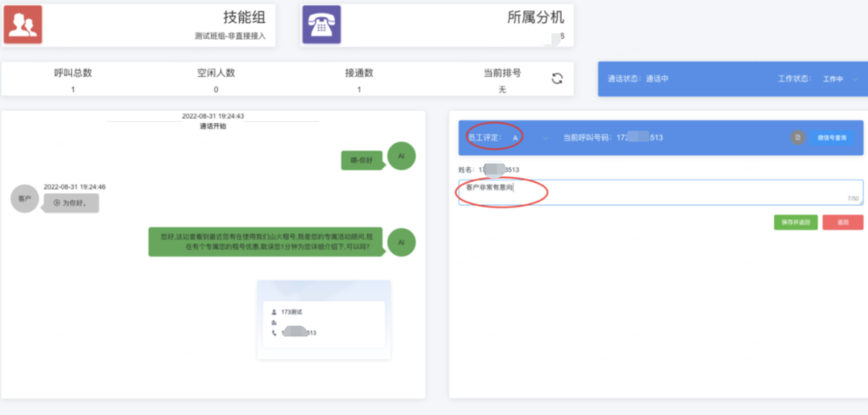
Task: Play the voice icon in 为你好 message
Action: click(57, 203)
